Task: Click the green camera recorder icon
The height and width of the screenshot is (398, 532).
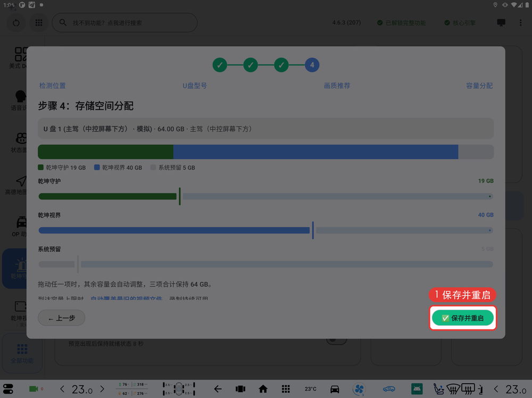Action: [34, 389]
